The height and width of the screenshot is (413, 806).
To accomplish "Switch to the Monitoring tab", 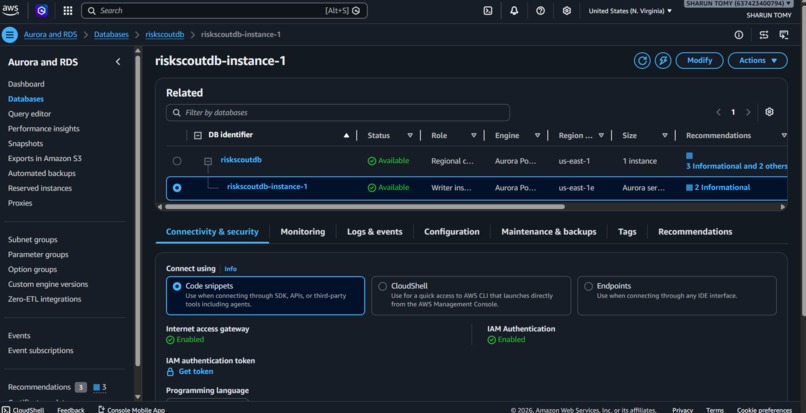I will coord(303,232).
